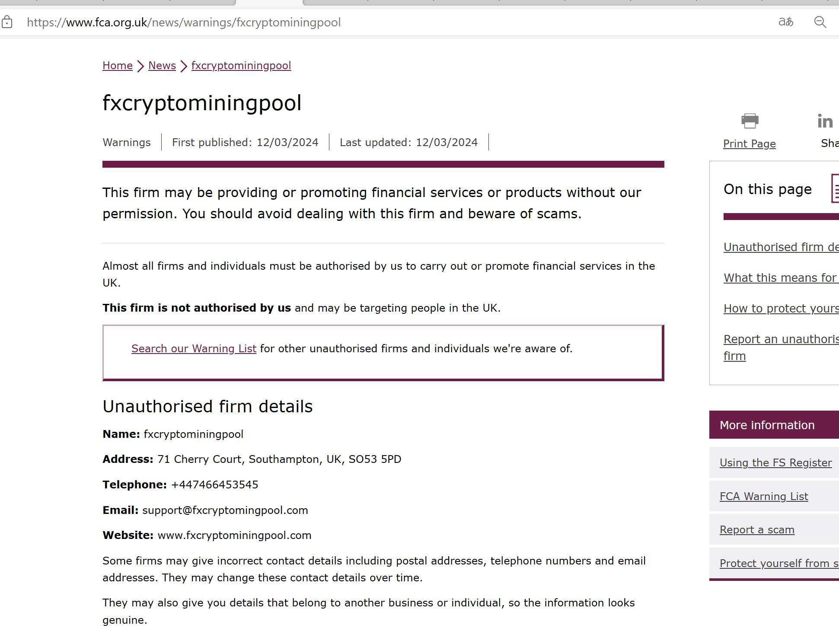Go to Report an unauthorised firm section
This screenshot has height=644, width=839.
pyautogui.click(x=781, y=339)
